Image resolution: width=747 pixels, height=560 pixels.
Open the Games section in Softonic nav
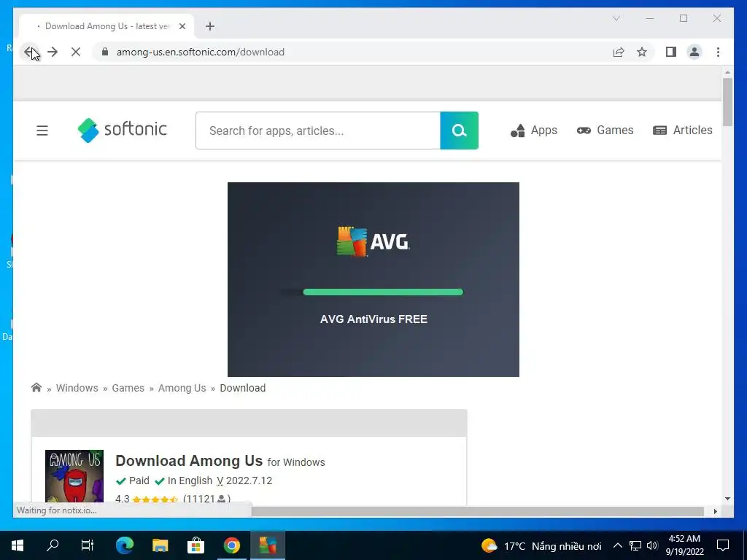605,131
